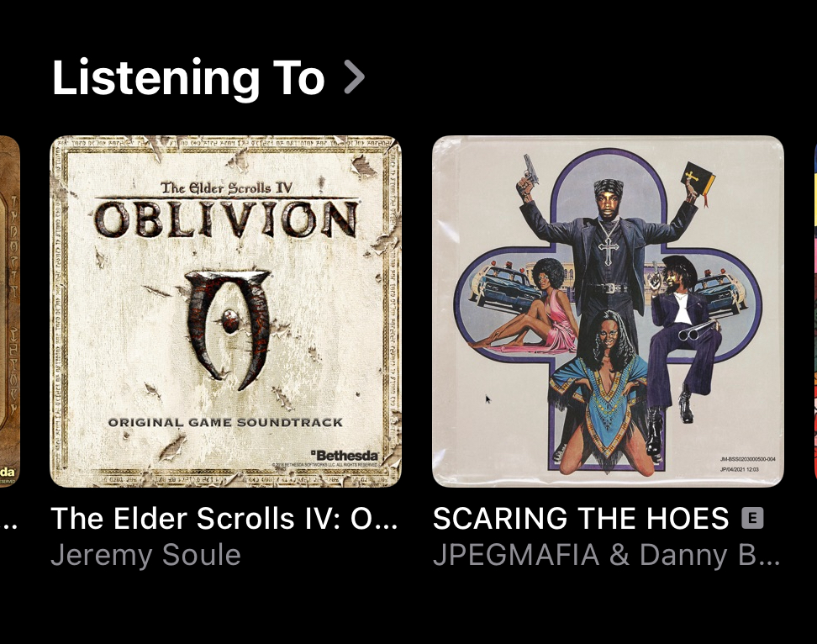Select the partially visible album on right edge
Viewport: 817px width, 644px height.
815,312
